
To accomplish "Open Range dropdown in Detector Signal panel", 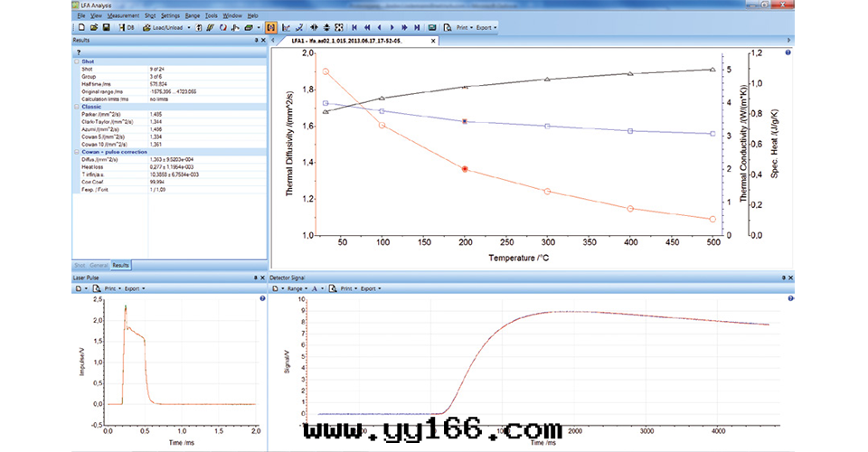I will pyautogui.click(x=295, y=288).
